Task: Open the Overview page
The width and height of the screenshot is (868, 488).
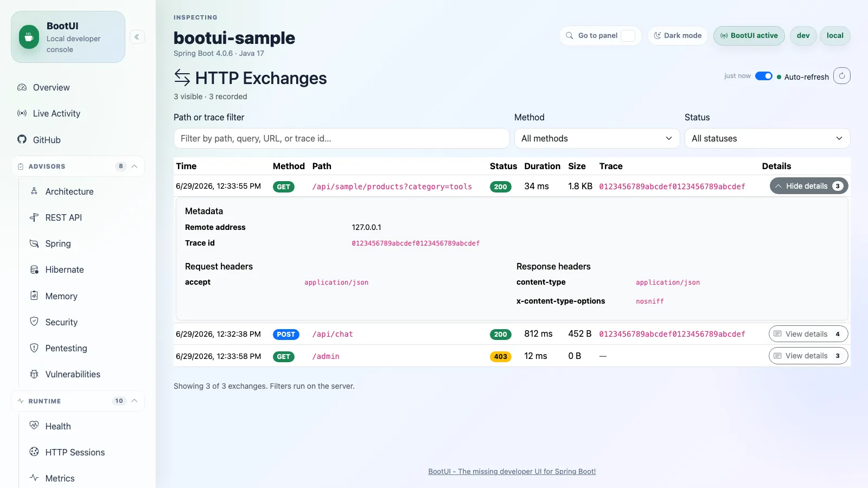Action: click(78, 87)
